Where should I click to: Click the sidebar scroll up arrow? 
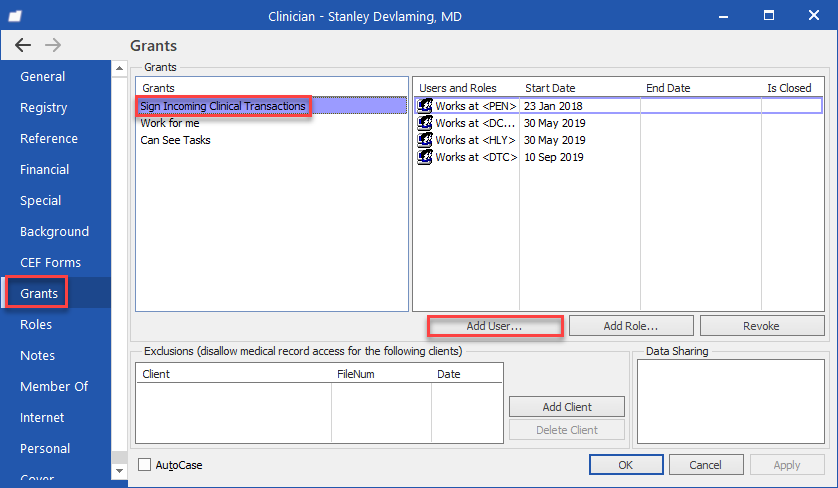click(119, 68)
